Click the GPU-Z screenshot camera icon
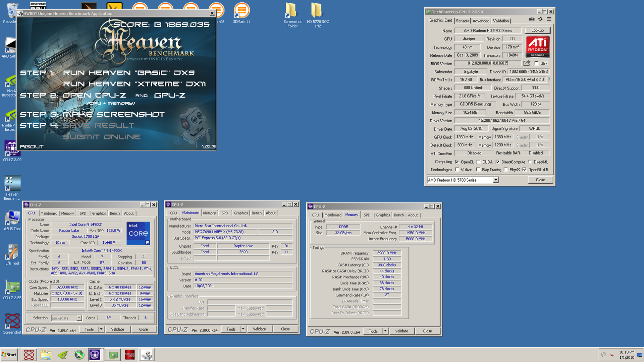The image size is (644, 362). click(532, 19)
